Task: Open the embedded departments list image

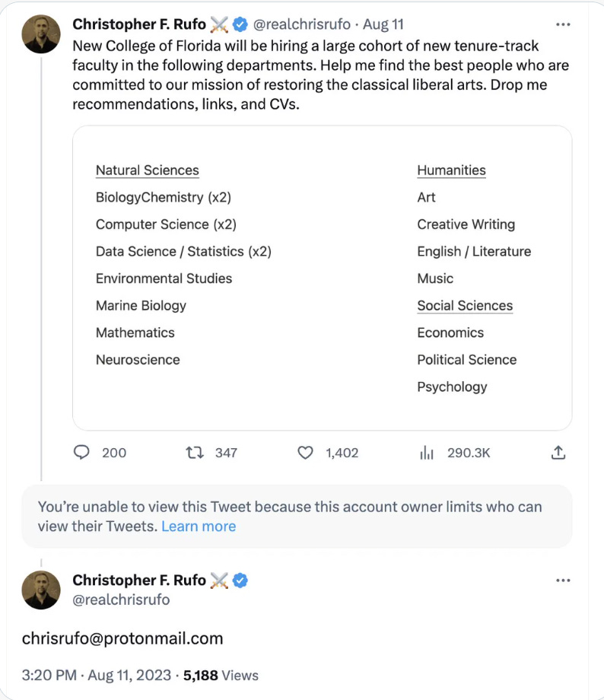Action: pos(322,278)
